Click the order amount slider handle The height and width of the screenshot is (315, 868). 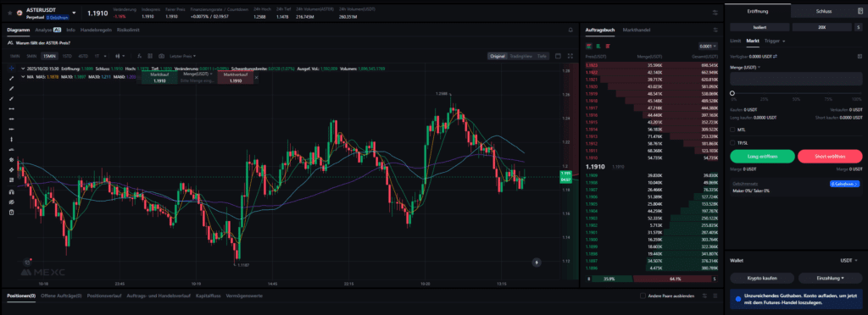[x=732, y=93]
